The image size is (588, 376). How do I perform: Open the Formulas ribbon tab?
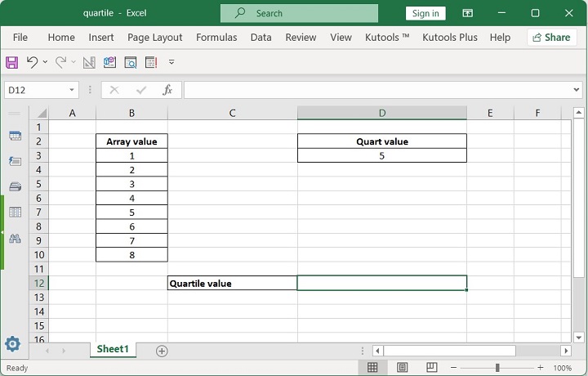tap(216, 37)
